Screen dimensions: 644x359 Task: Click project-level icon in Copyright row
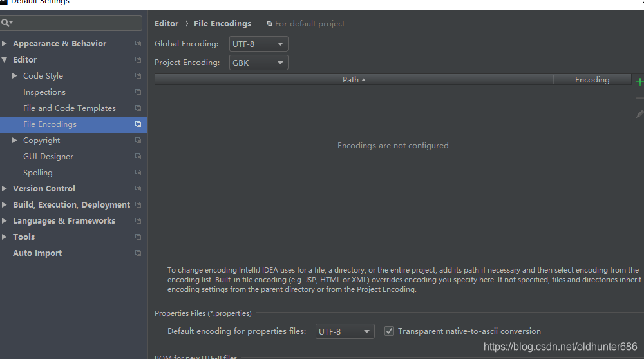pos(138,141)
